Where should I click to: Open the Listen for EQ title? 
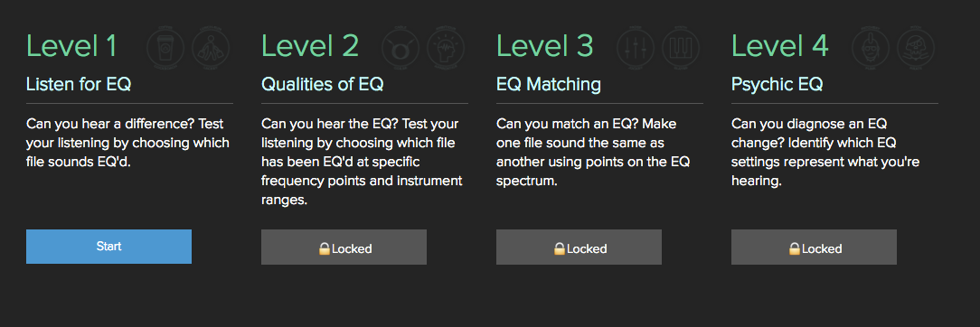pyautogui.click(x=79, y=84)
